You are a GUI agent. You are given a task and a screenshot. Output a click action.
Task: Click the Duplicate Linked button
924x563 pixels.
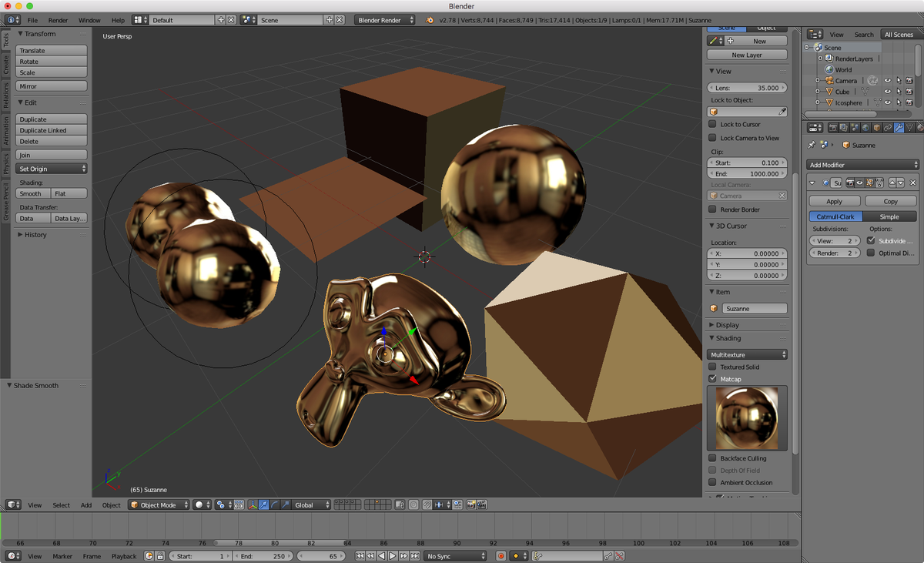tap(52, 130)
